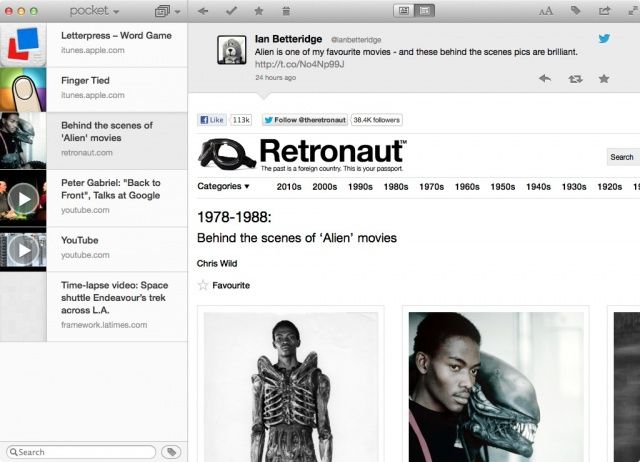Select the 1940s decade tab
Screen dimensions: 640x462
[538, 187]
